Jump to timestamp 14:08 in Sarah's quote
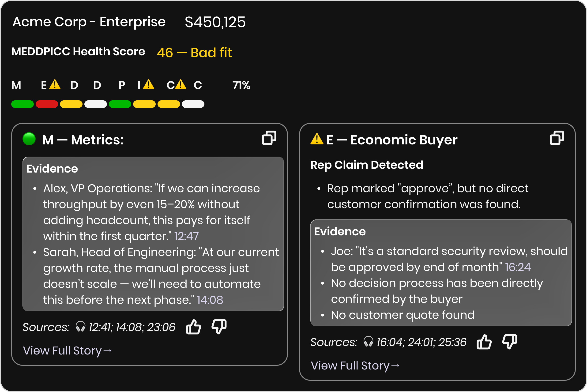This screenshot has height=392, width=587. [x=210, y=300]
